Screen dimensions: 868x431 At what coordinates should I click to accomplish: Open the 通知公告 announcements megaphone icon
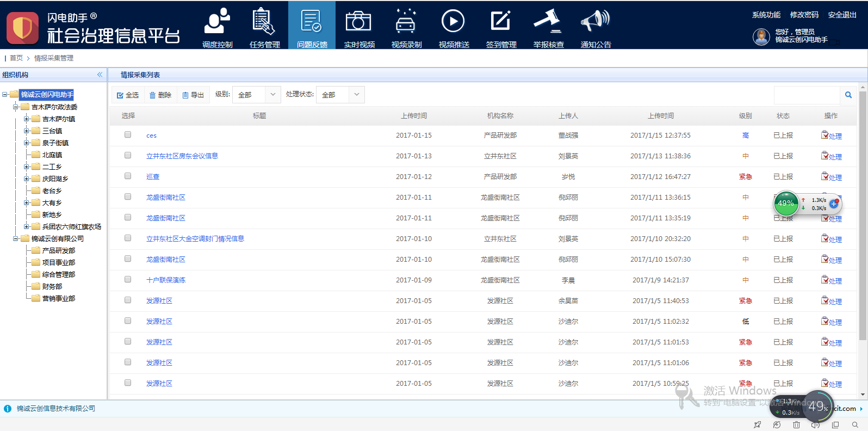tap(596, 27)
